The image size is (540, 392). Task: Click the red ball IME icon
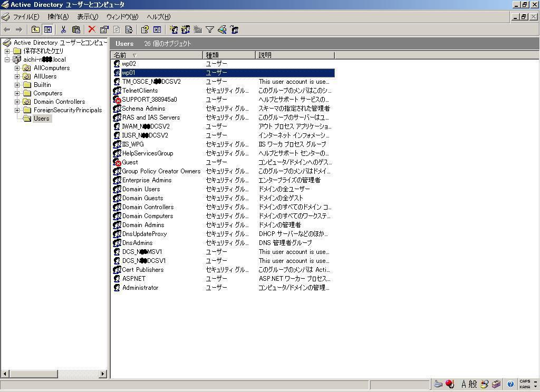449,384
